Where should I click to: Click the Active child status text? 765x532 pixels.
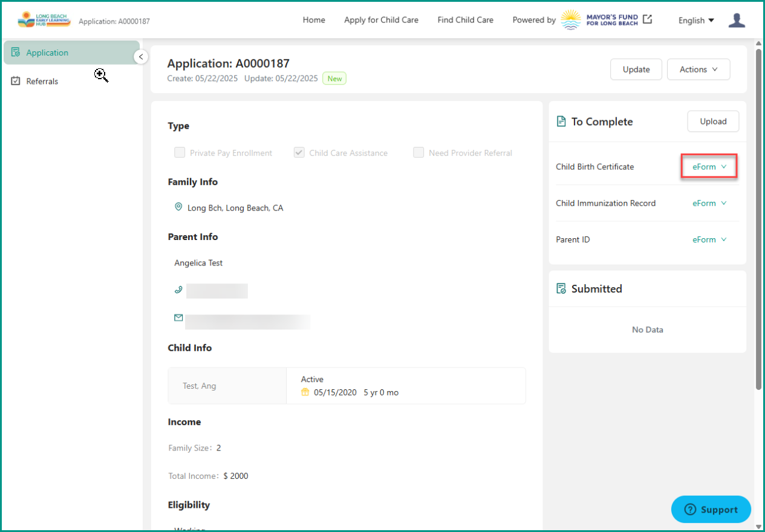click(312, 379)
